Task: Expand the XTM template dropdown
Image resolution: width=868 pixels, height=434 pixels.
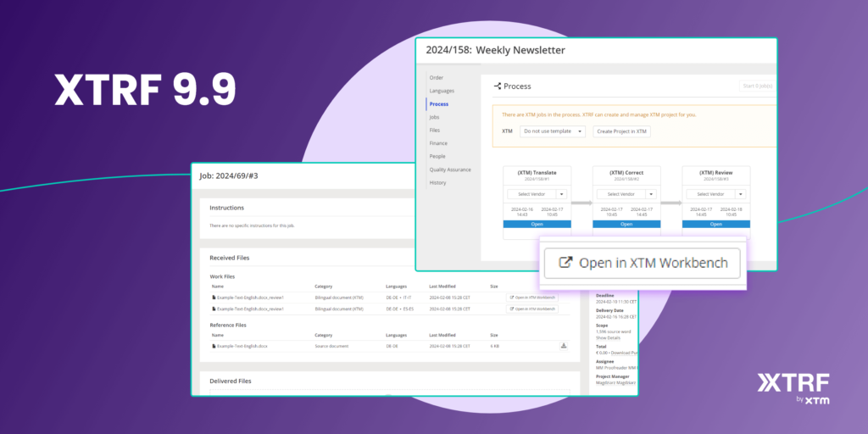Action: pos(553,131)
